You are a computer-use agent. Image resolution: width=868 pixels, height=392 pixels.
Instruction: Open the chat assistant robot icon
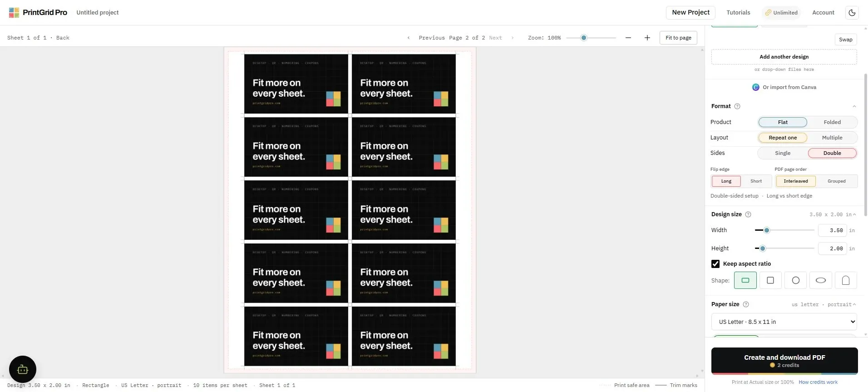coord(23,369)
